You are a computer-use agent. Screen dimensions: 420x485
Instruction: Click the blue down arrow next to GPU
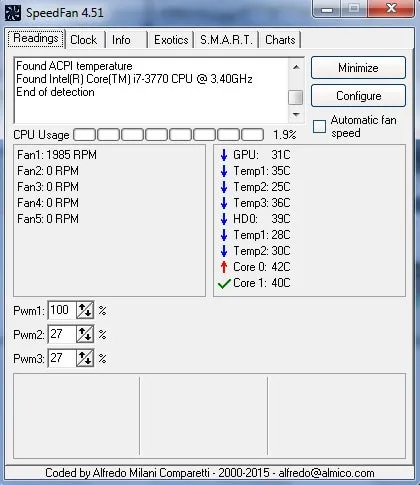click(224, 155)
